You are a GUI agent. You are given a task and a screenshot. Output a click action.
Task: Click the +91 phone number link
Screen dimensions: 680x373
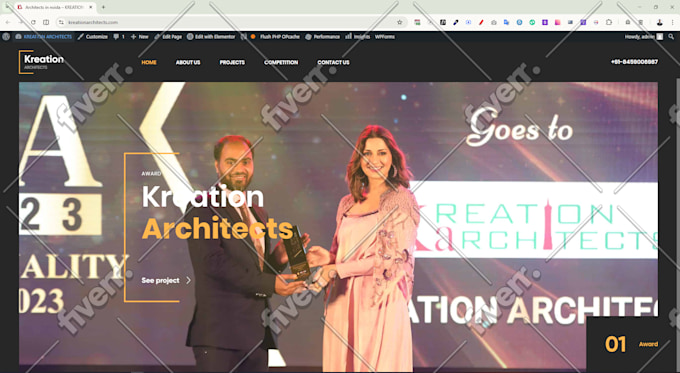click(x=634, y=62)
